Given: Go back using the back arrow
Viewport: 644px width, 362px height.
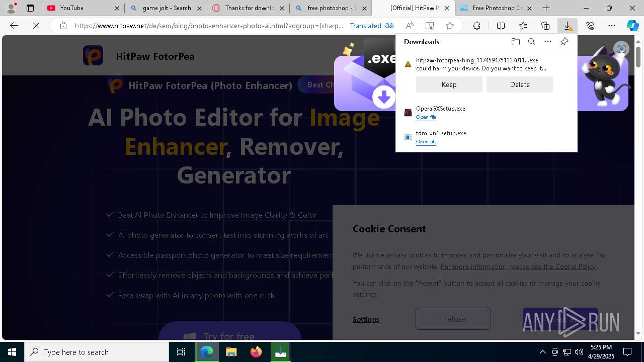Looking at the screenshot, I should click(x=14, y=26).
